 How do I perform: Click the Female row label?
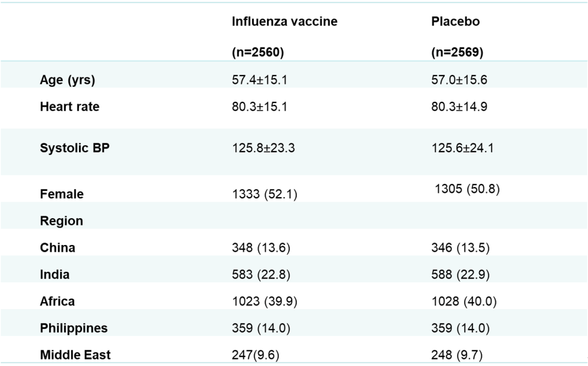click(x=62, y=194)
